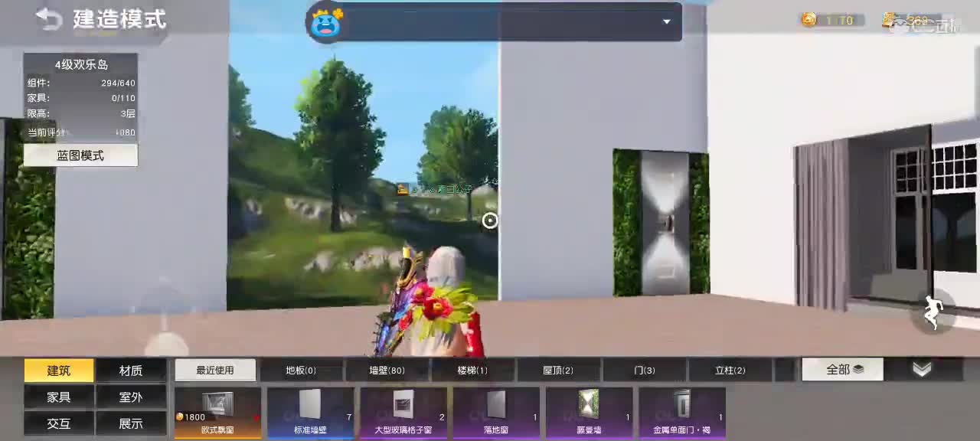The width and height of the screenshot is (980, 441).
Task: Switch to 室外 outdoor category
Action: [x=132, y=397]
